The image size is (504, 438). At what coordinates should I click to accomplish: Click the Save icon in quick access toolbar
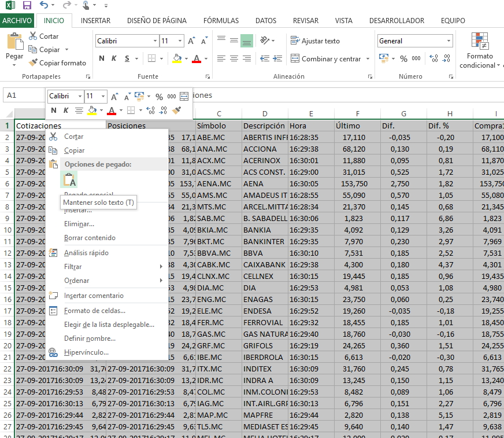tap(27, 5)
